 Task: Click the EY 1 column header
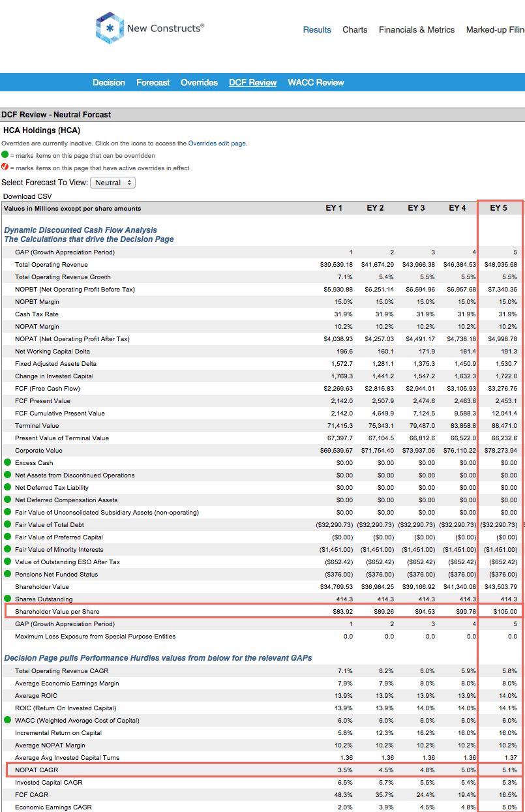(x=334, y=208)
